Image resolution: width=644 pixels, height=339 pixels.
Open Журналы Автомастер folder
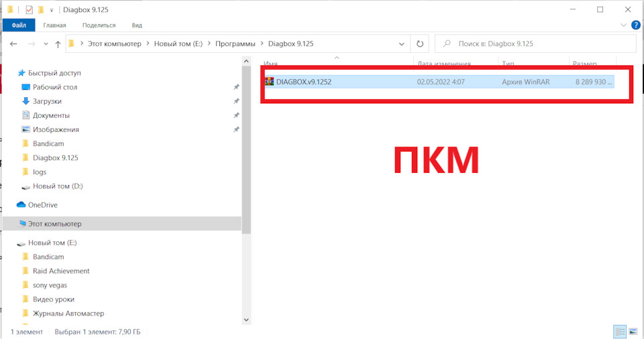coord(68,314)
